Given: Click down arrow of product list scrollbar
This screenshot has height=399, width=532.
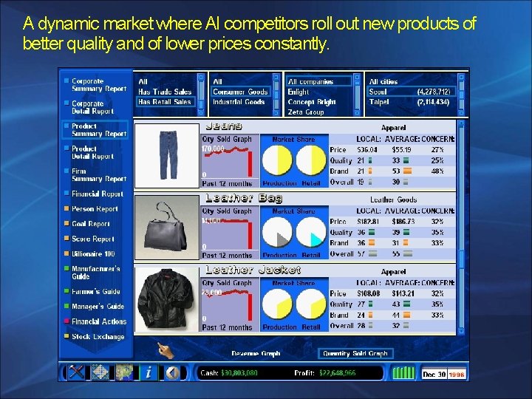Looking at the screenshot, I should click(461, 331).
